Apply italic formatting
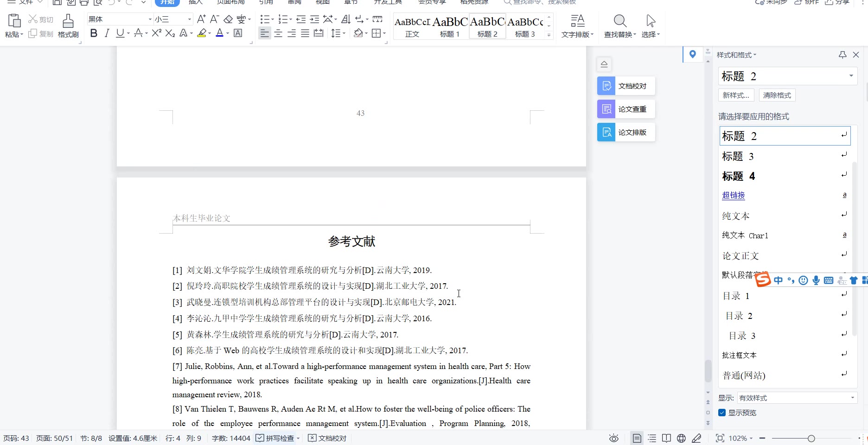Viewport: 868px width, 445px height. click(107, 33)
